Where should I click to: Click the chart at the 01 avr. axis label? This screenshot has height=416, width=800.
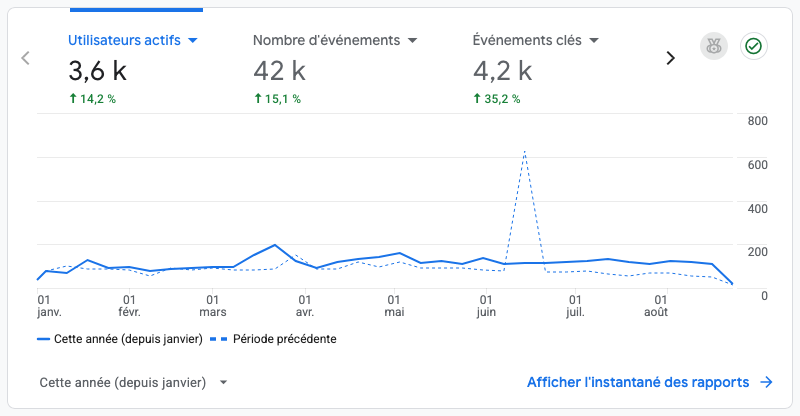point(305,306)
